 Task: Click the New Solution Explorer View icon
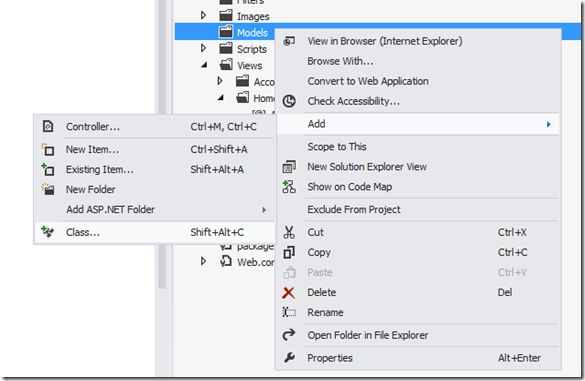[x=289, y=167]
